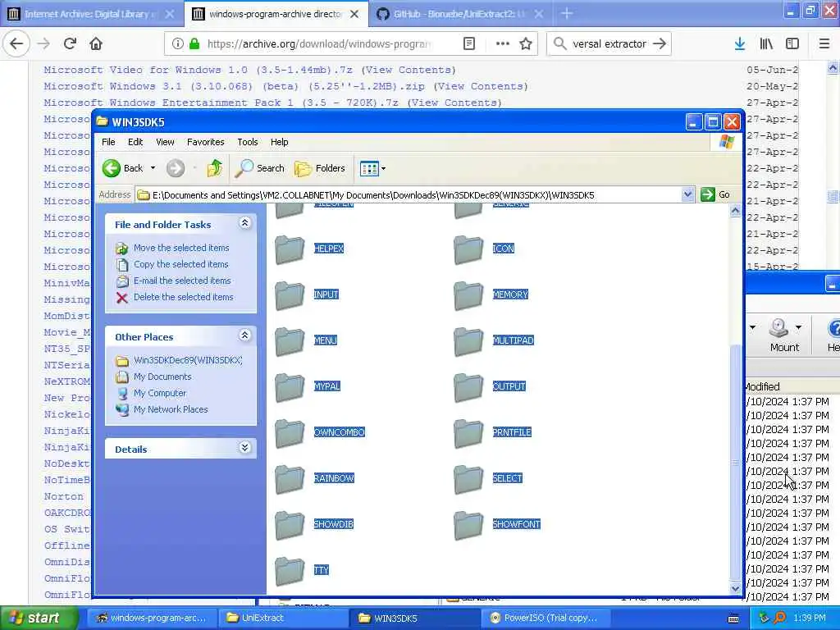Click the Firefox home button
The image size is (840, 630).
(96, 43)
